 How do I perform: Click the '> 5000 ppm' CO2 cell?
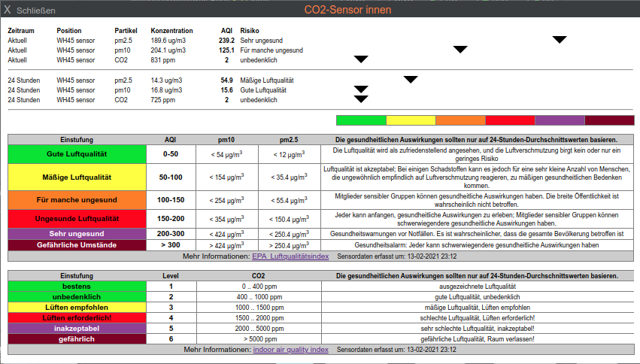259,339
